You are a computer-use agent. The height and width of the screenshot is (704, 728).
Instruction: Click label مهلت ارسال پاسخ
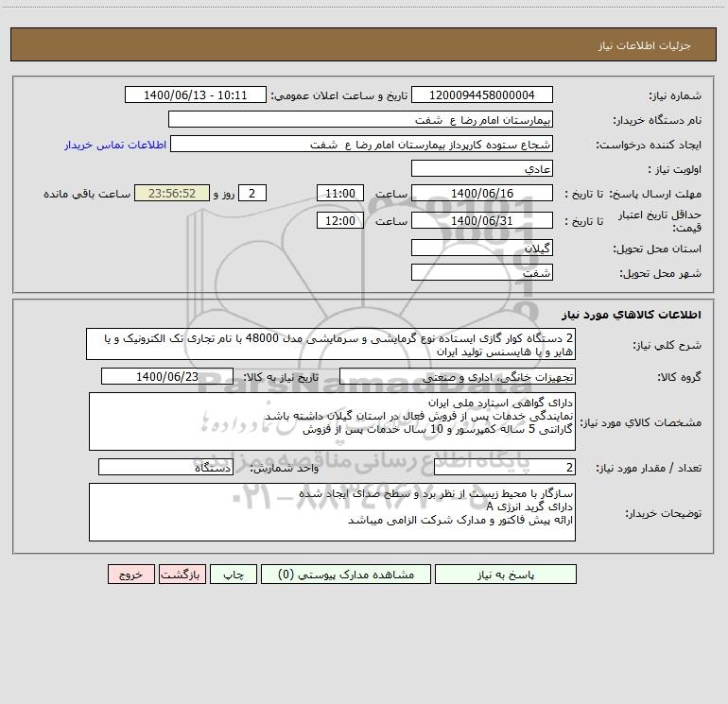pos(655,194)
